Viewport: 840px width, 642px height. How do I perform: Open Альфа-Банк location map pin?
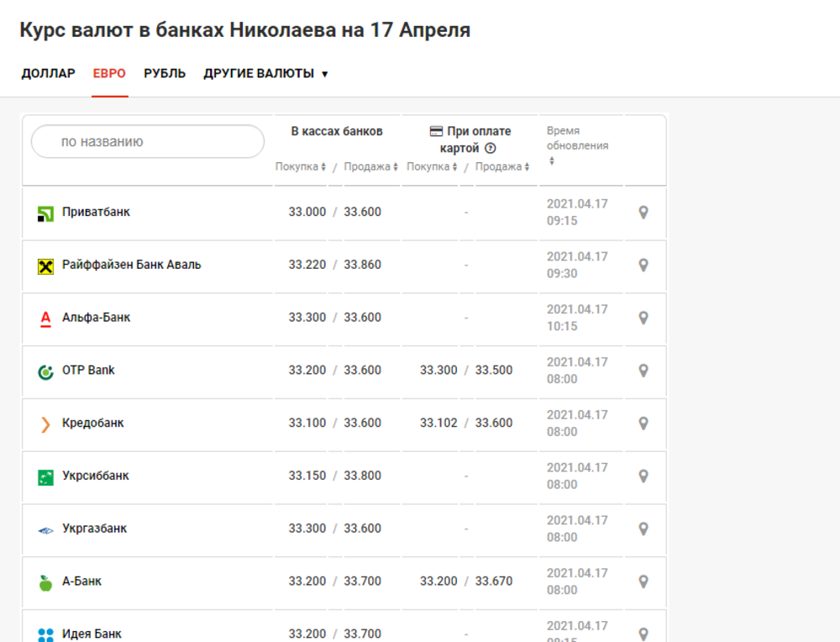(x=643, y=318)
